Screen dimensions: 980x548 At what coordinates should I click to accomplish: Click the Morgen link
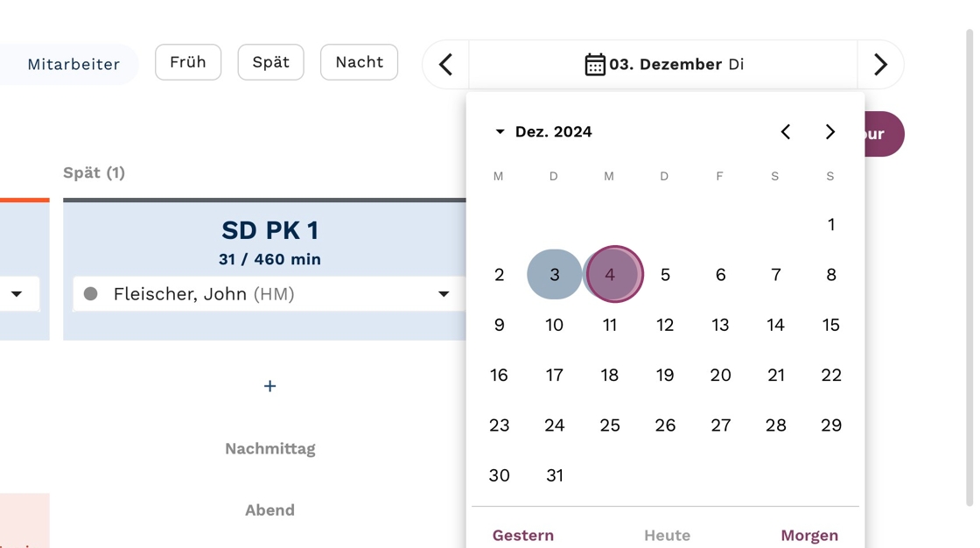pyautogui.click(x=809, y=535)
